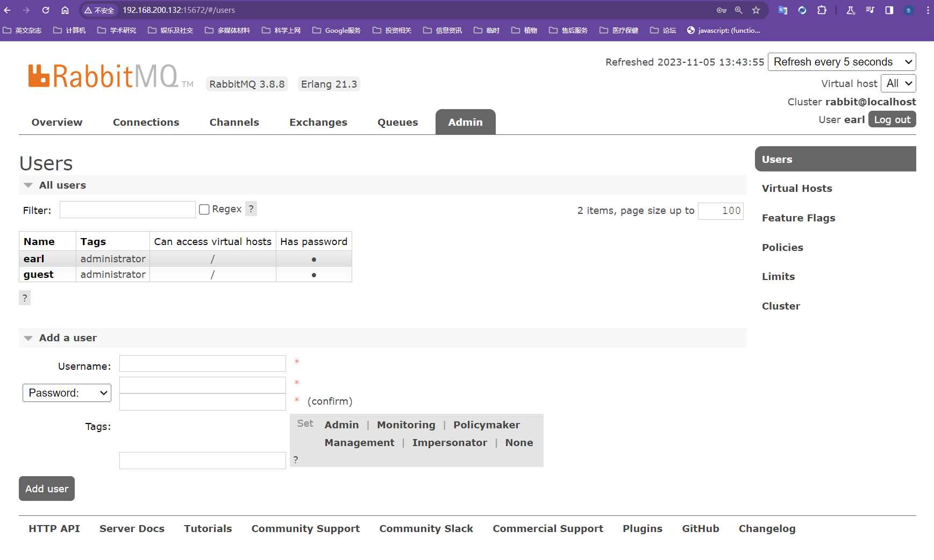
Task: Click the bookmark star icon
Action: [756, 10]
